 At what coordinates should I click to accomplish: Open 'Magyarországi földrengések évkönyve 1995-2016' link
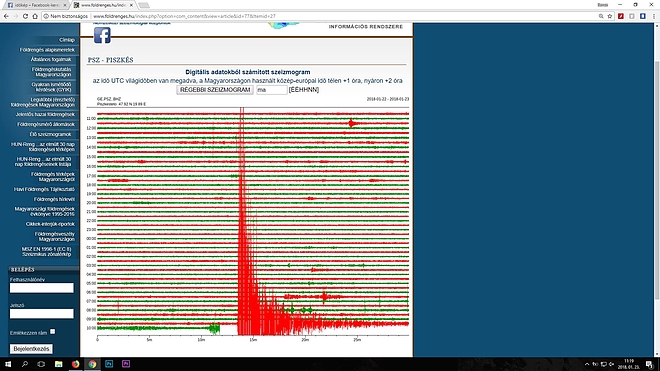click(45, 211)
